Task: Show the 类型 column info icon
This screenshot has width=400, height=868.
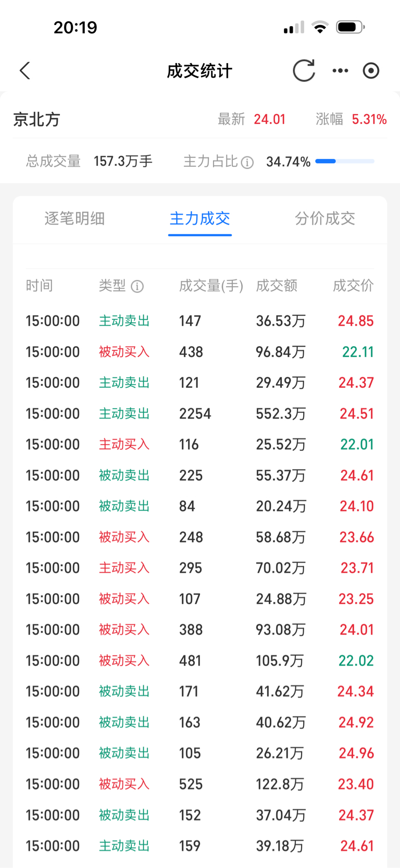Action: pyautogui.click(x=137, y=286)
